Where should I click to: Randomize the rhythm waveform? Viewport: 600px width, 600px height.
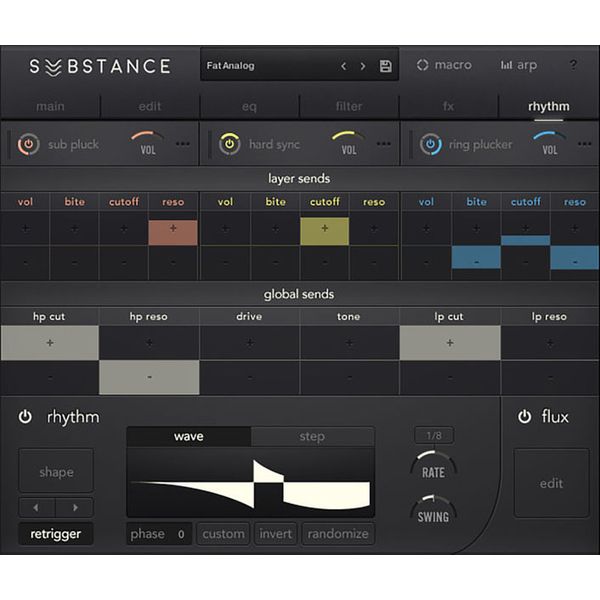pyautogui.click(x=338, y=534)
